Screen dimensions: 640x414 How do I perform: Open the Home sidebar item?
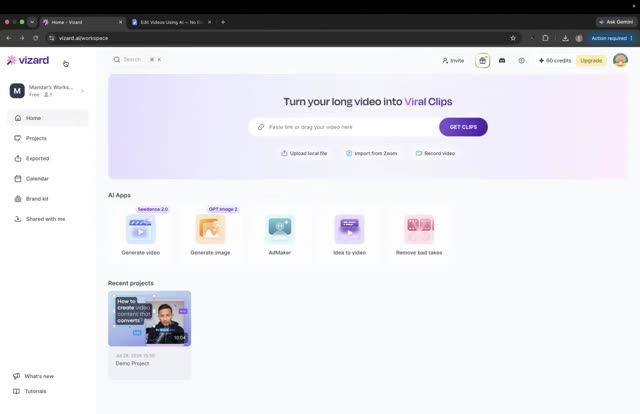tap(48, 118)
